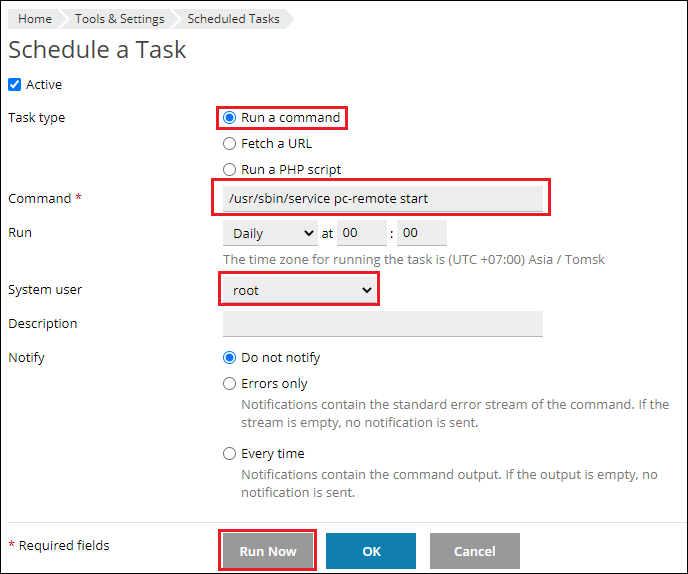The height and width of the screenshot is (574, 688).
Task: Choose Errors only notification option
Action: [x=230, y=384]
